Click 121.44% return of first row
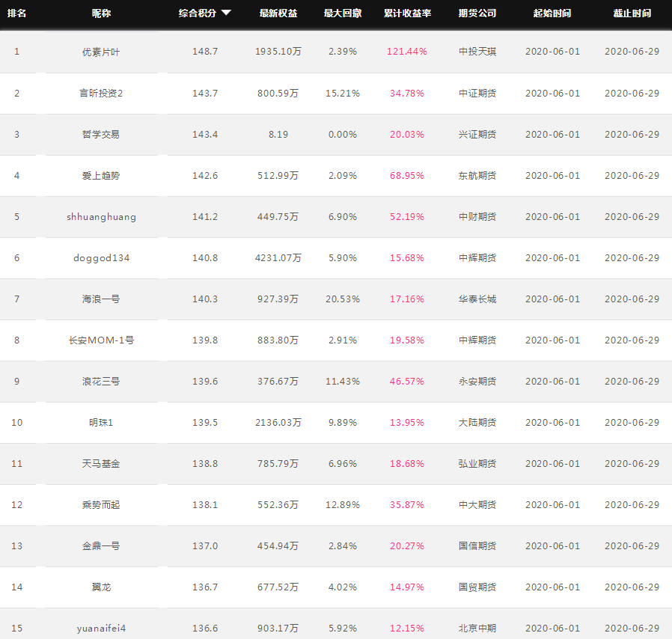This screenshot has width=672, height=639. point(406,52)
